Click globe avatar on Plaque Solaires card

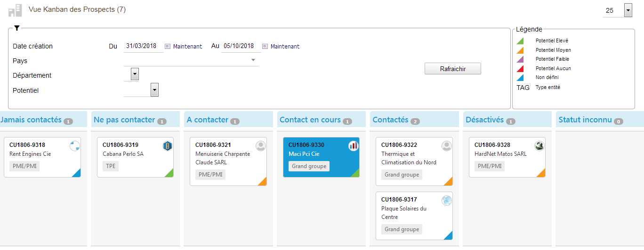coord(447,201)
